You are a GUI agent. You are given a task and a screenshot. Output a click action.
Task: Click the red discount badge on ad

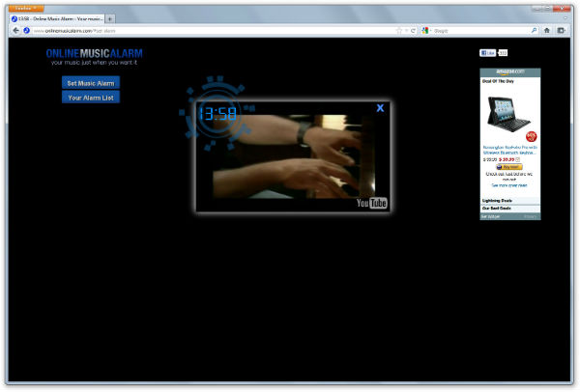531,136
